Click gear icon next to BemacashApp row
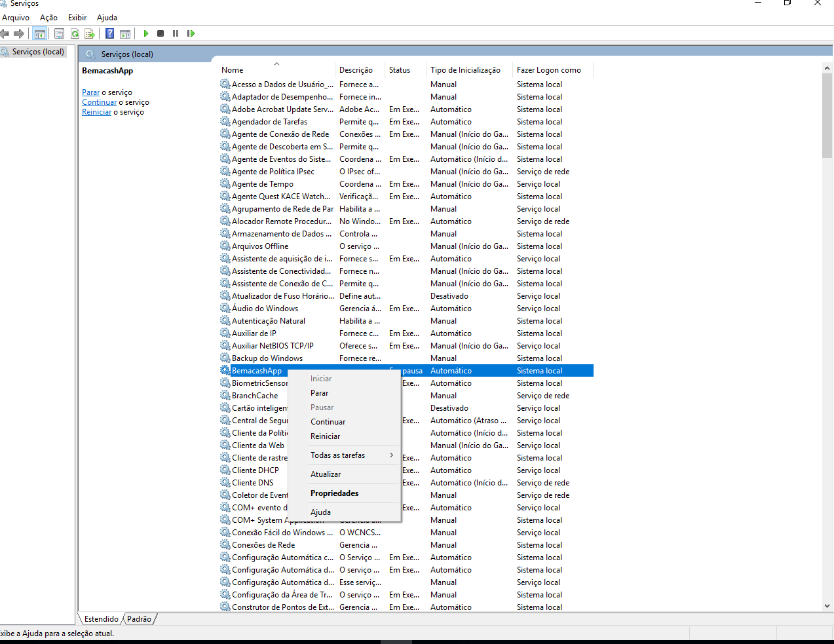 tap(225, 371)
